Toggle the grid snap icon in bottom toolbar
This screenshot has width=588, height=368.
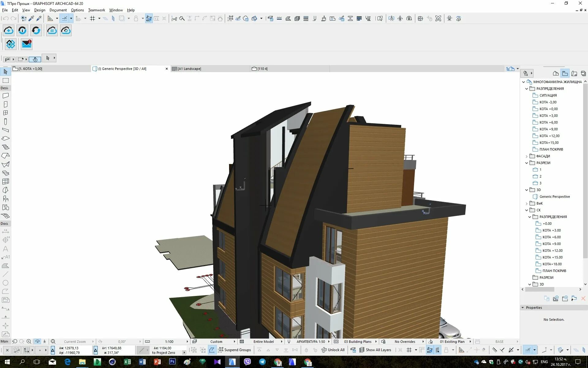tap(409, 350)
